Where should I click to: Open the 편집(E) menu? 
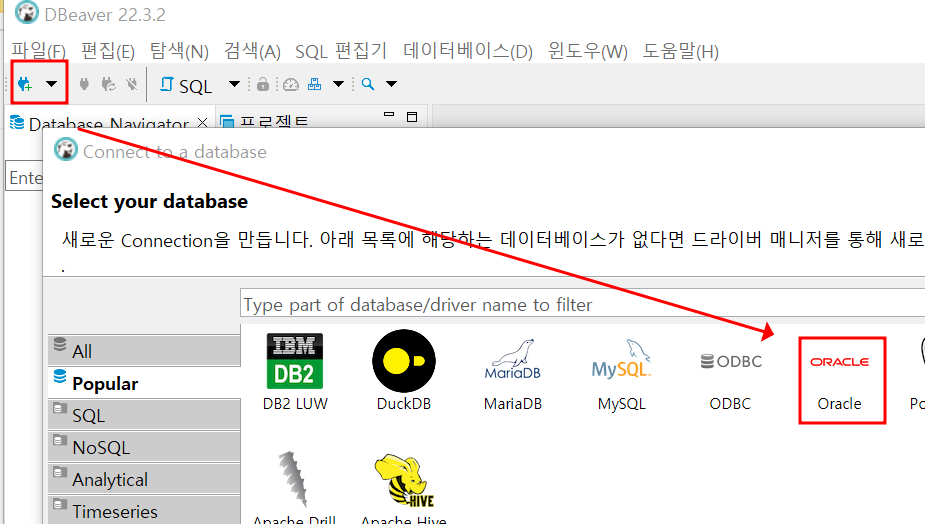click(x=108, y=51)
